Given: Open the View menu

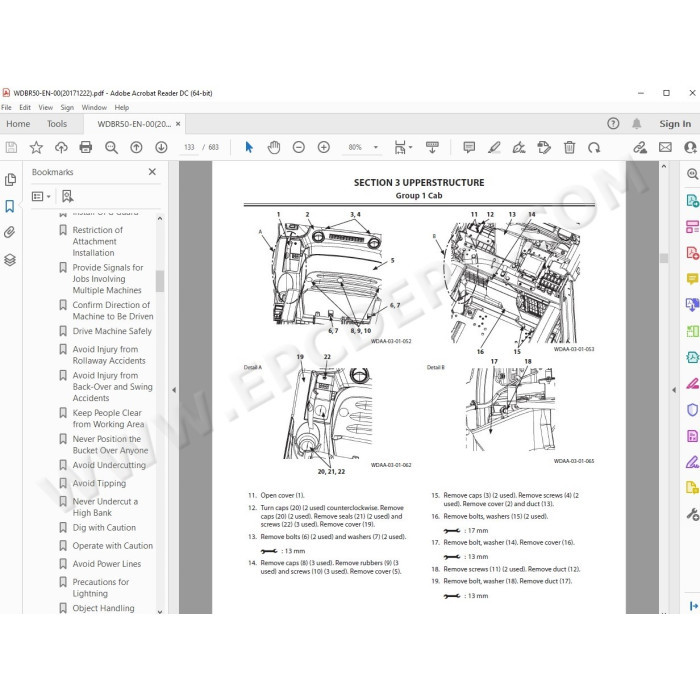Looking at the screenshot, I should click(46, 108).
